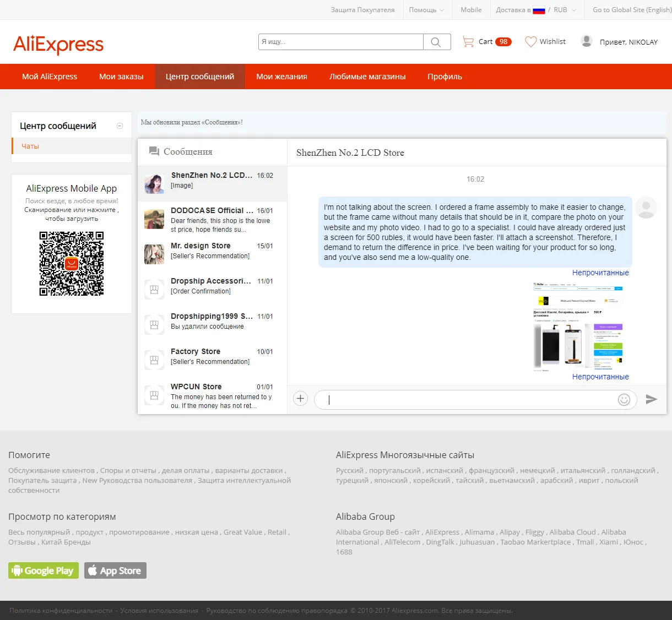Image resolution: width=672 pixels, height=620 pixels.
Task: Click the sender avatar beside the message
Action: click(x=646, y=208)
